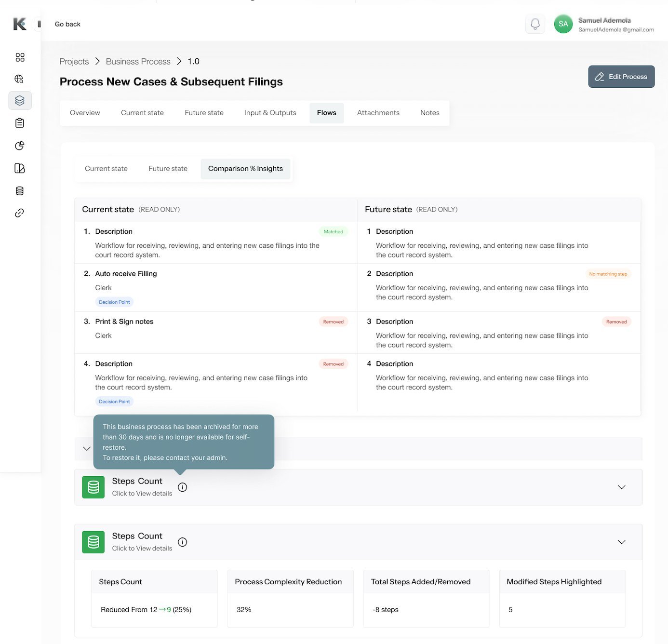
Task: Select the globe search icon in sidebar
Action: 20,79
